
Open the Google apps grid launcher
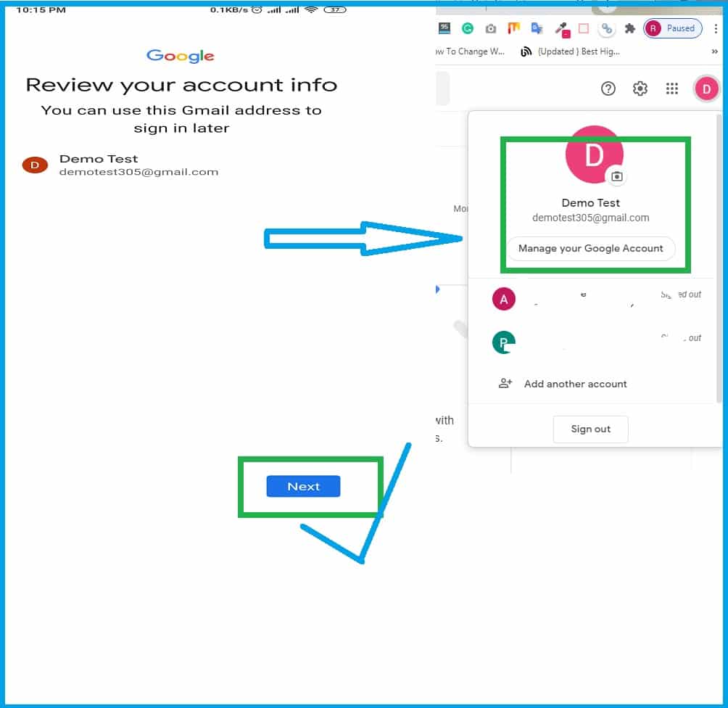click(671, 88)
